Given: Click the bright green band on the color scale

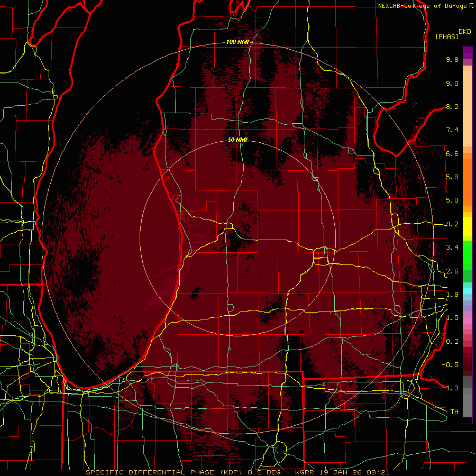Looking at the screenshot, I should coord(467,255).
